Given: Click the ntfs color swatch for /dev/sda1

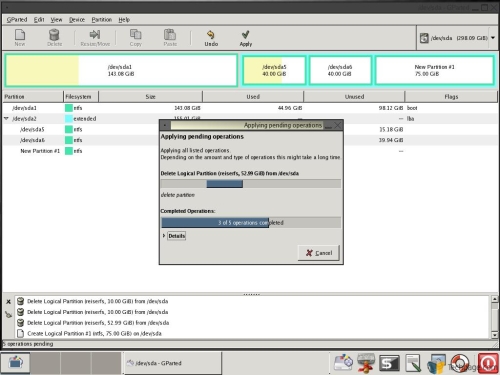Looking at the screenshot, I should (x=69, y=108).
